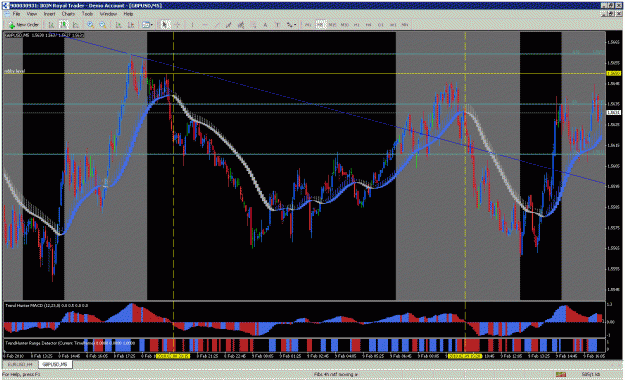Switch timeframe to W1
625x380 pixels.
[x=393, y=25]
